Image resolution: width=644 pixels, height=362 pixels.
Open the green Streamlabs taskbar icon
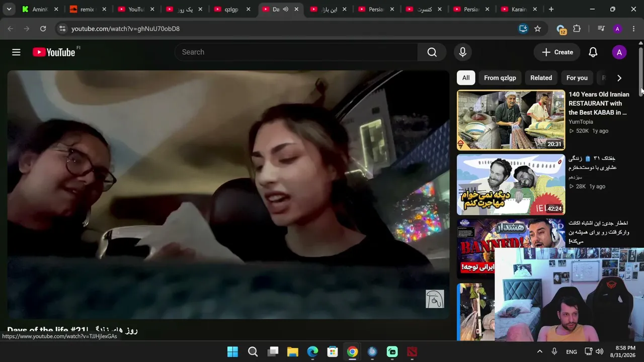(392, 351)
